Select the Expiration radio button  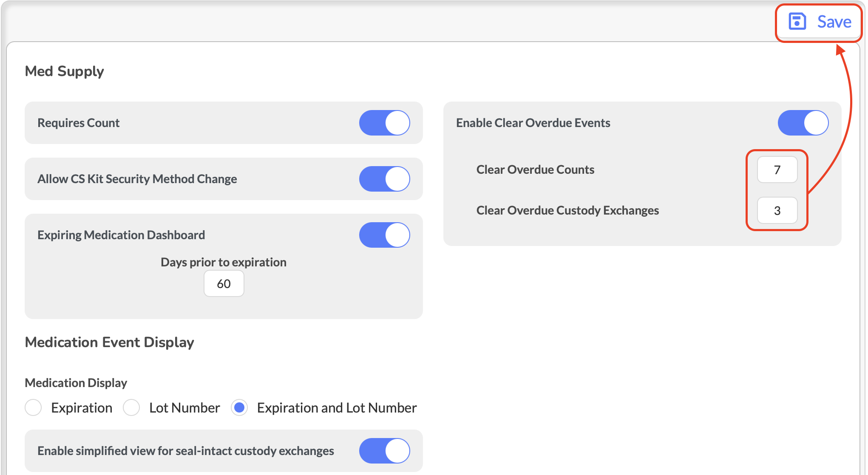coord(33,407)
